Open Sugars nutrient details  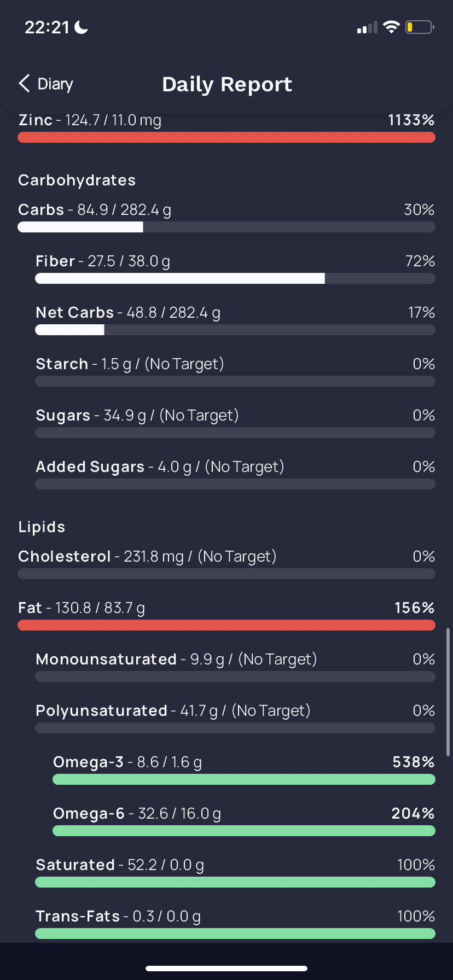pos(235,423)
